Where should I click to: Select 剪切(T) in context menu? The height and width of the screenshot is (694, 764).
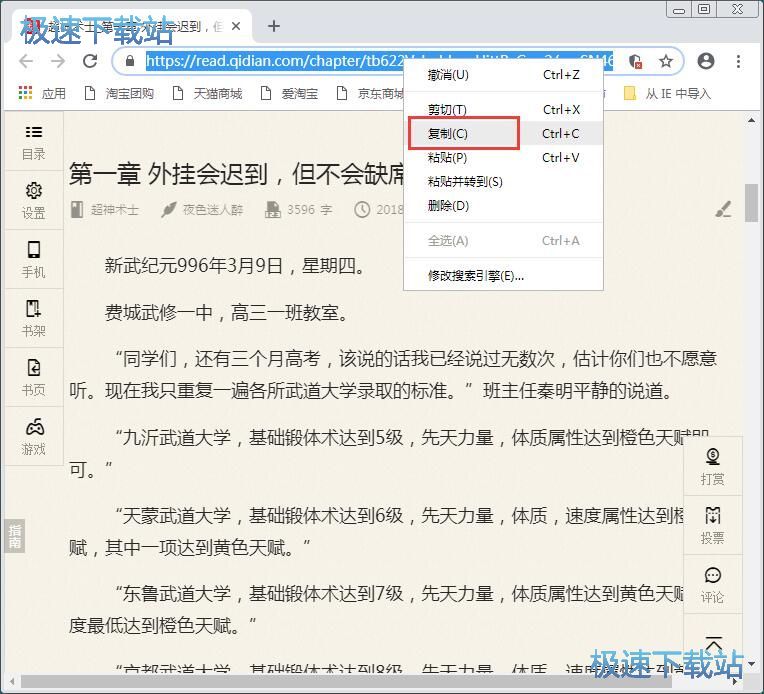503,110
